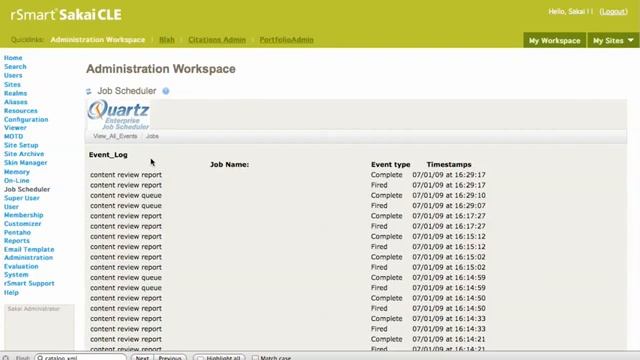Open the Sites tool
This screenshot has width=640, height=360.
pyautogui.click(x=12, y=84)
